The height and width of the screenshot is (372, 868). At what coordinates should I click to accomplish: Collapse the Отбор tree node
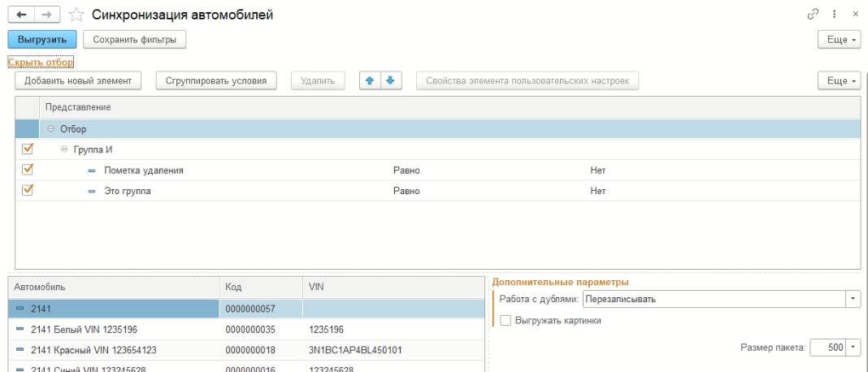[x=51, y=129]
